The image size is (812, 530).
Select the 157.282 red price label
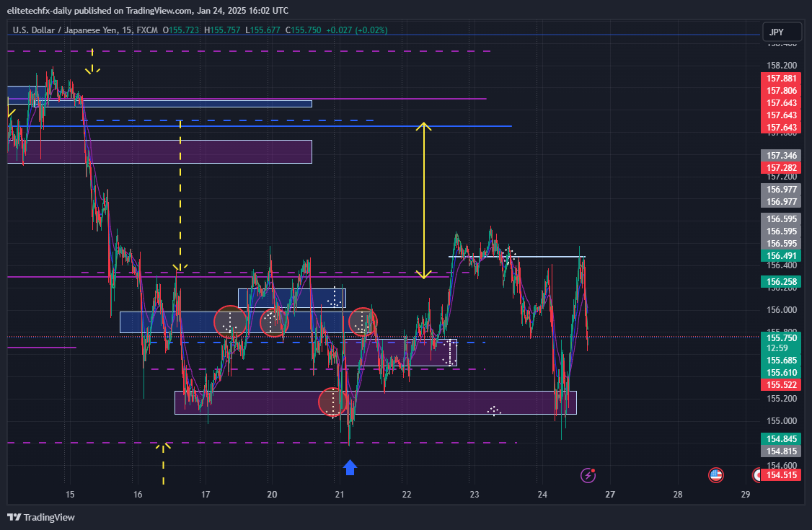(781, 168)
